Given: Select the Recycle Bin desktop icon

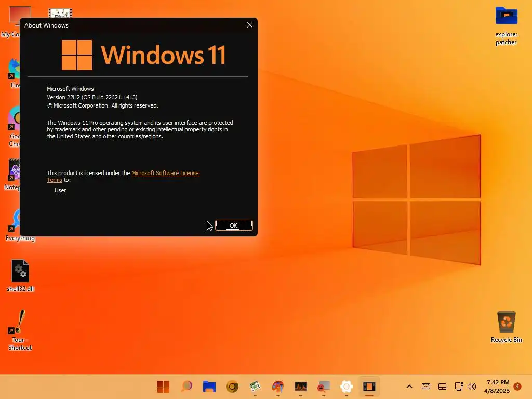Looking at the screenshot, I should click(x=506, y=327).
